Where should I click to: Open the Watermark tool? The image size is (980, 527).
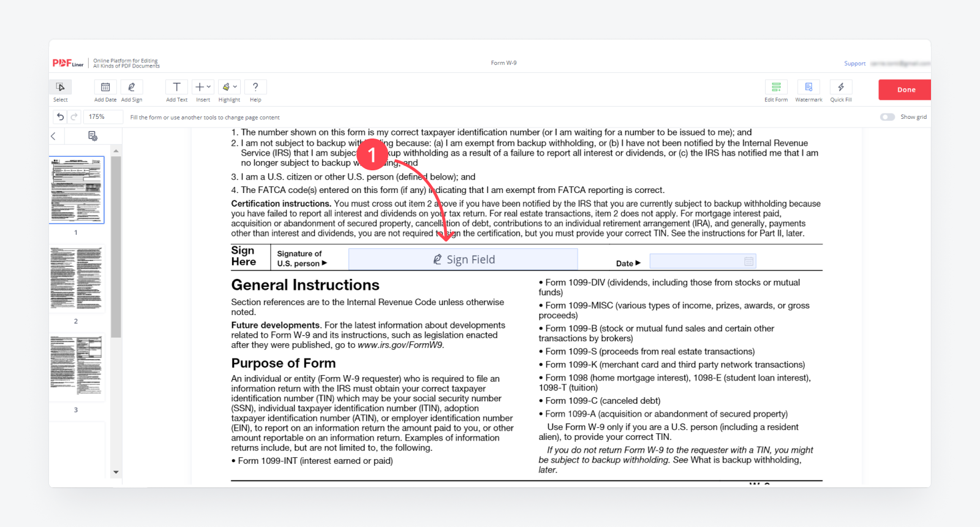(809, 87)
